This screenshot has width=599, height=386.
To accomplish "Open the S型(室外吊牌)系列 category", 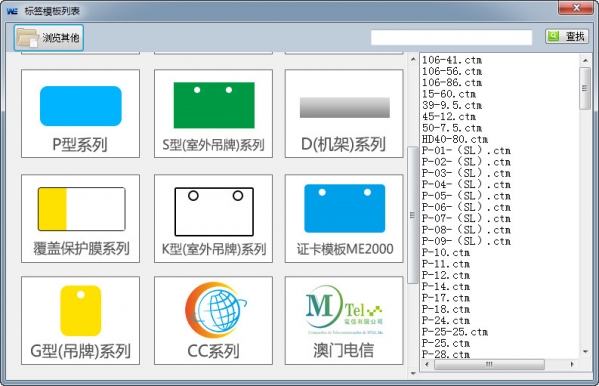I will point(213,114).
